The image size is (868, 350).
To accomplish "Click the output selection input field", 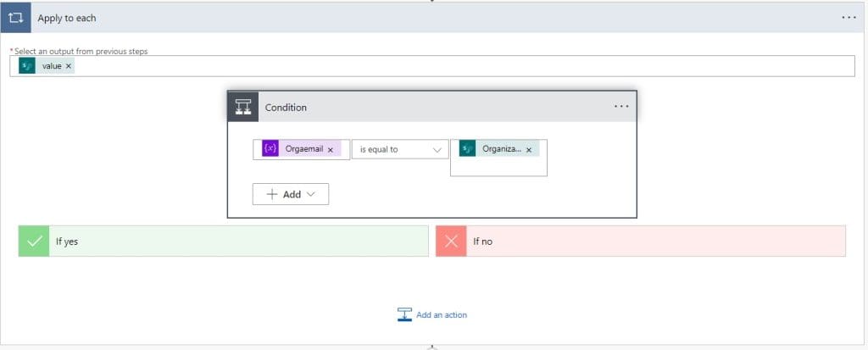I will [x=432, y=66].
